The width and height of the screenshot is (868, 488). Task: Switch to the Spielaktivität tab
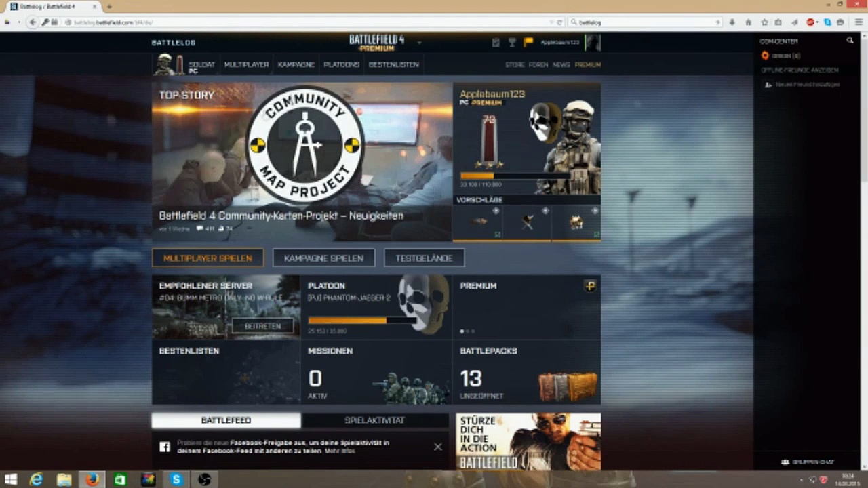(x=374, y=420)
